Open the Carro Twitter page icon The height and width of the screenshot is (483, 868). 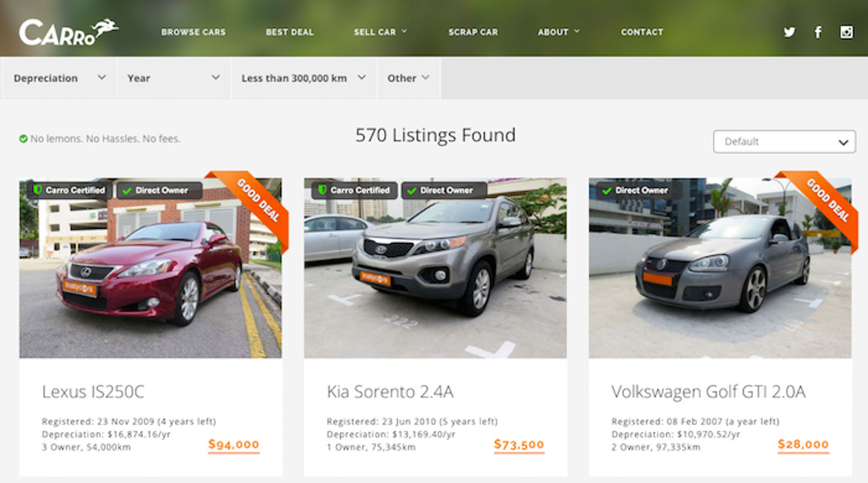point(790,32)
